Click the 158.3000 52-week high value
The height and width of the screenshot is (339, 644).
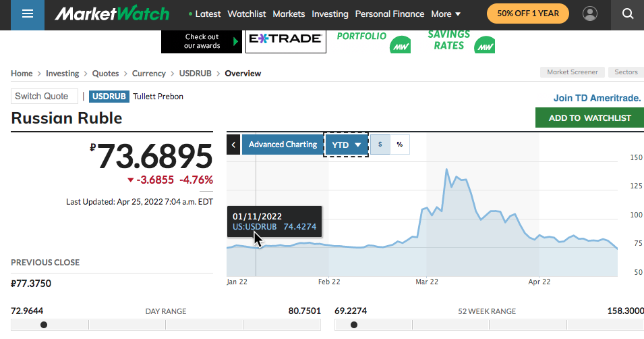[x=626, y=311]
